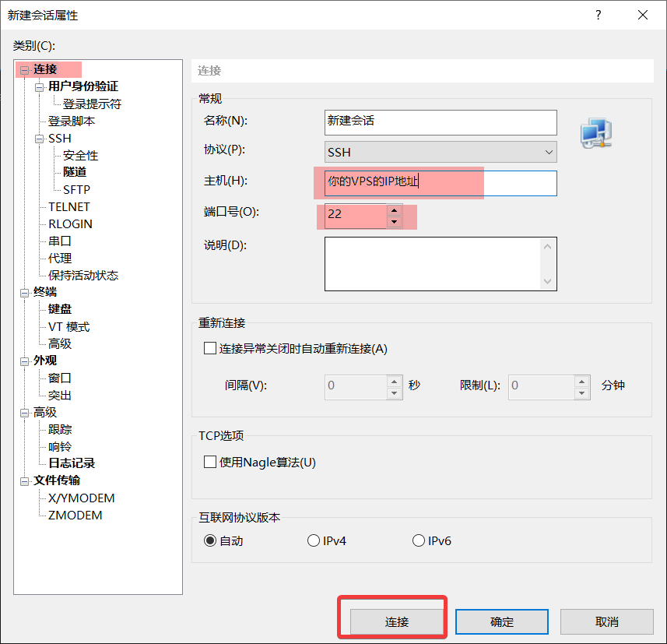Enable auto reconnect on abnormal close checkbox
This screenshot has height=644, width=667.
point(209,348)
